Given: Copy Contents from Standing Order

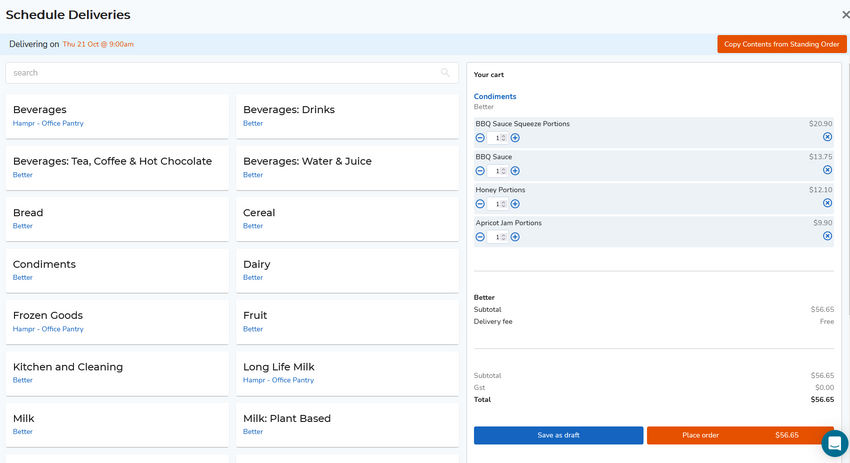Looking at the screenshot, I should tap(781, 44).
